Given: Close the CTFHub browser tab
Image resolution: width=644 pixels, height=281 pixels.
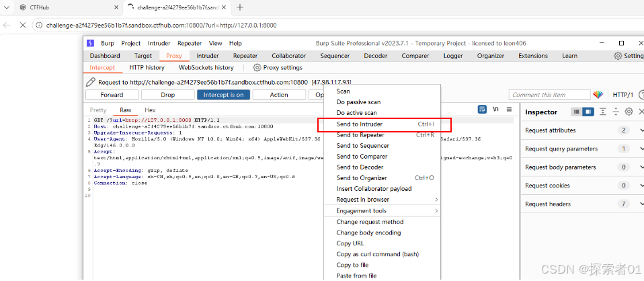Looking at the screenshot, I should click(x=116, y=7).
